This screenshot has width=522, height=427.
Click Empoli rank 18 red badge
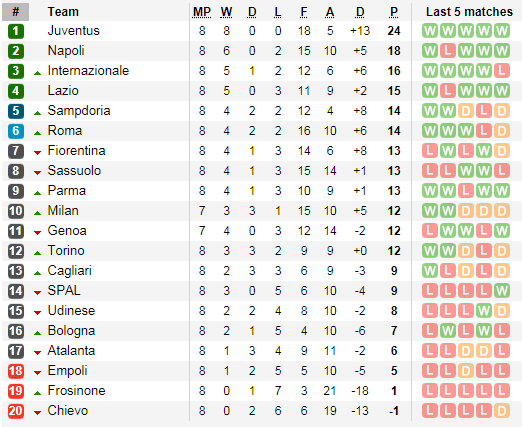point(16,371)
